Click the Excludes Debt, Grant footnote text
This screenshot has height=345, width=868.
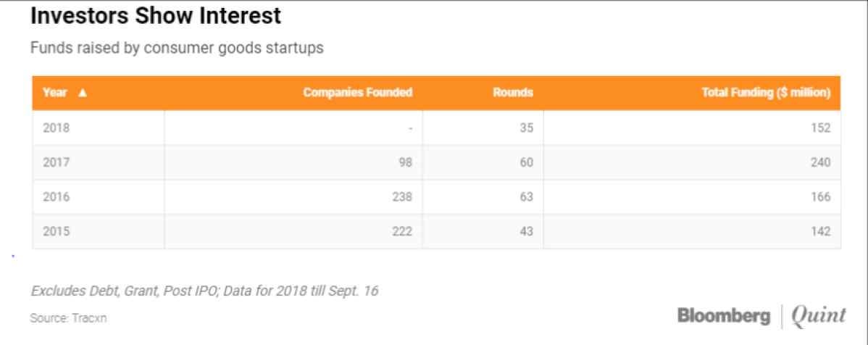point(204,291)
